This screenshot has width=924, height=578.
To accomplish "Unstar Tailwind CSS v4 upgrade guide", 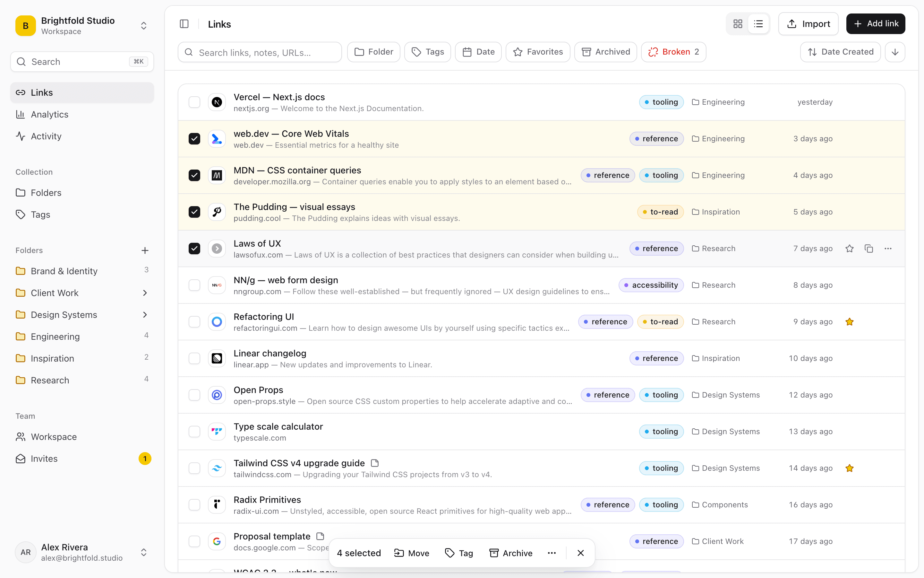I will 849,468.
